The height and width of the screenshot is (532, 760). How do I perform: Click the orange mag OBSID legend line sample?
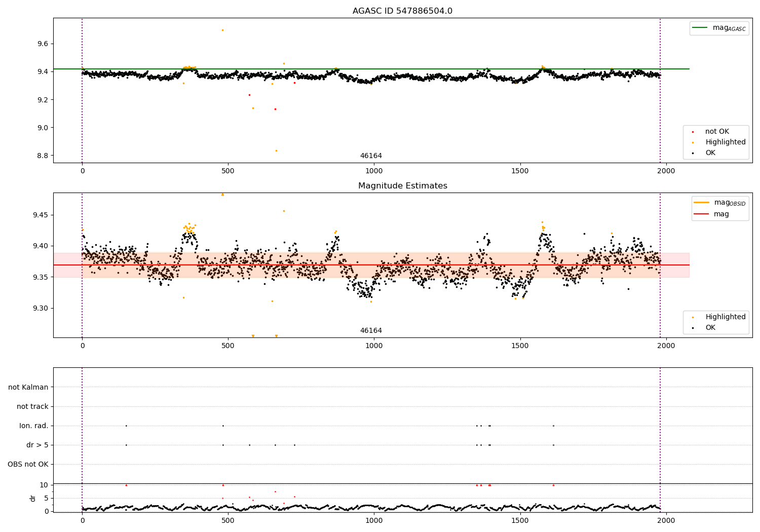click(702, 202)
